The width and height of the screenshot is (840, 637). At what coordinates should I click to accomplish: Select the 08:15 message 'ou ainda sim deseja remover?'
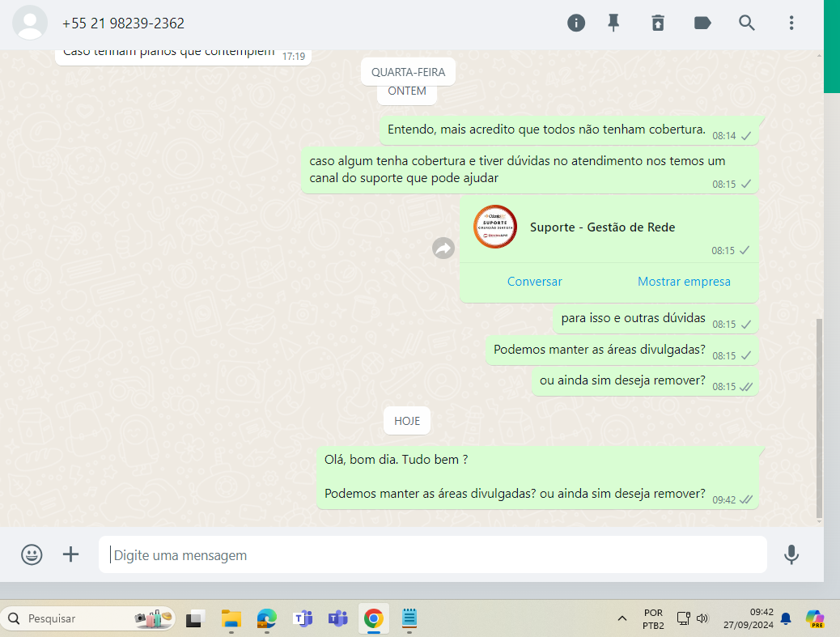pos(646,381)
